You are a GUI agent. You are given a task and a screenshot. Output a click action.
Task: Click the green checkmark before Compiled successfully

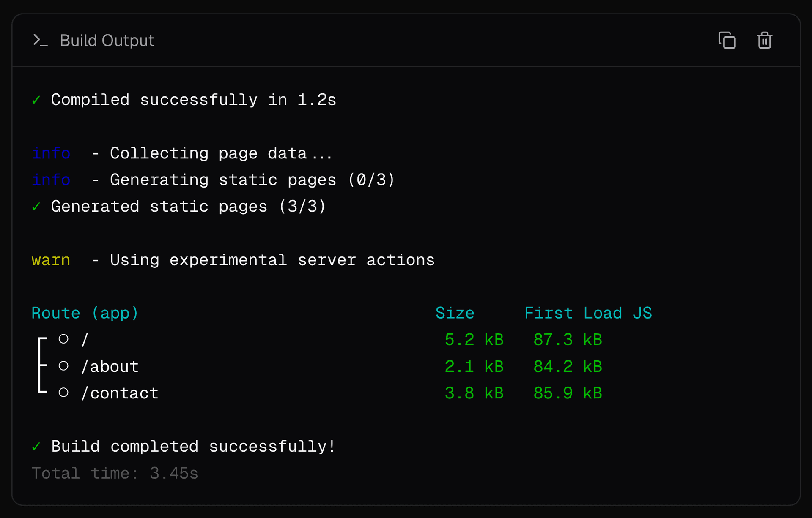pos(36,100)
